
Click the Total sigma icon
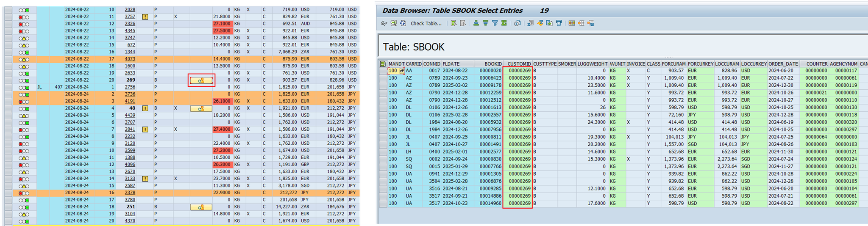click(x=504, y=23)
